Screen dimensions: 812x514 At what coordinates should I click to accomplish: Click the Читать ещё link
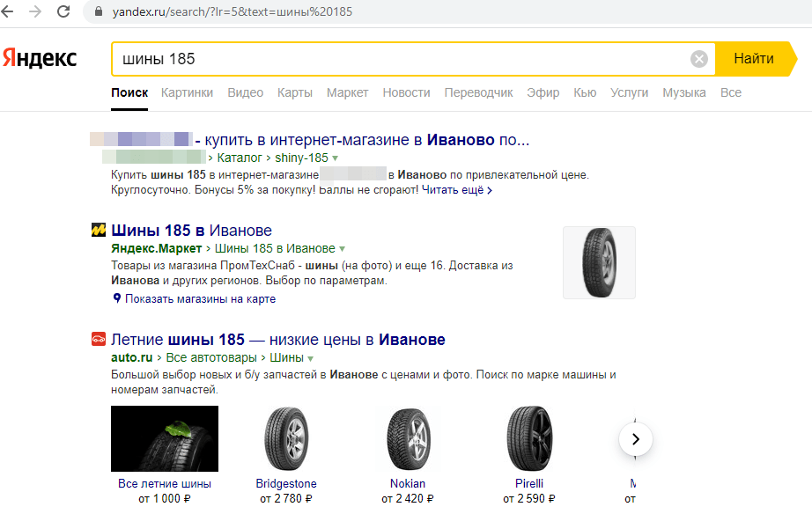point(457,190)
